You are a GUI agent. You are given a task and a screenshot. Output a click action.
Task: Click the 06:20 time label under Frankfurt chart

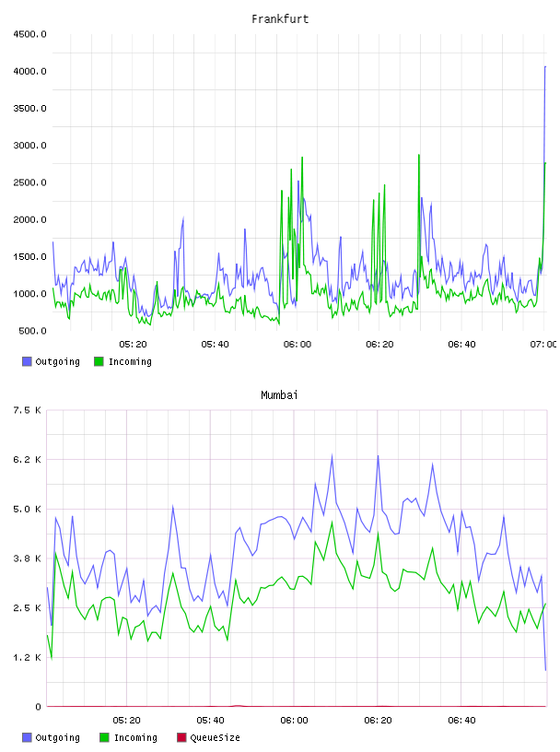pos(379,345)
